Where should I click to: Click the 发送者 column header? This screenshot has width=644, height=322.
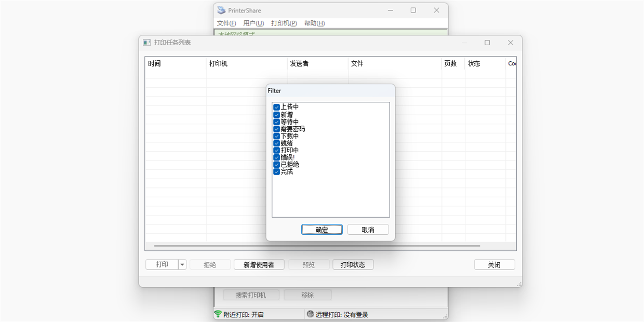(x=299, y=64)
